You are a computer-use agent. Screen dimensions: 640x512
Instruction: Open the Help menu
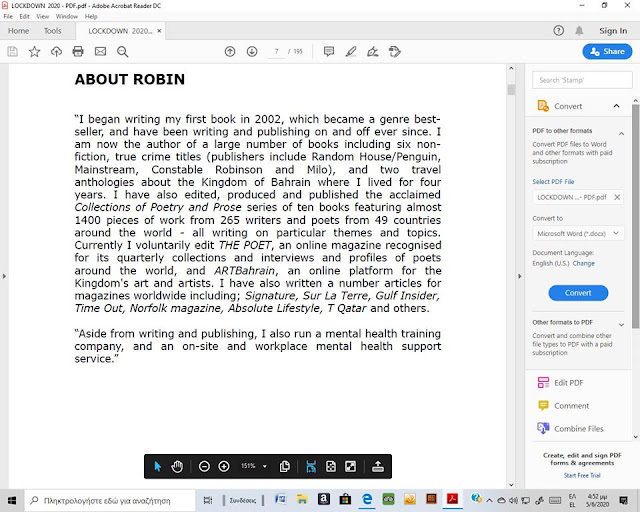click(x=91, y=16)
